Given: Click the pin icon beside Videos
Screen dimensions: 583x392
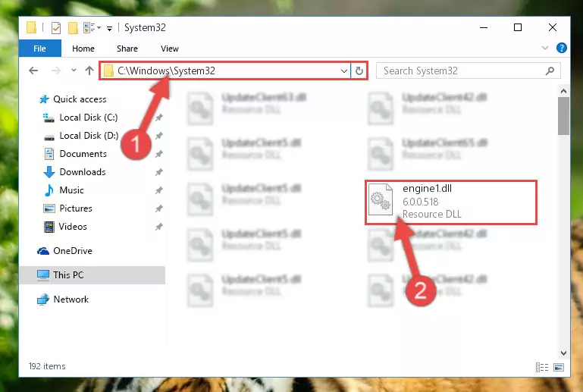Looking at the screenshot, I should tap(158, 227).
